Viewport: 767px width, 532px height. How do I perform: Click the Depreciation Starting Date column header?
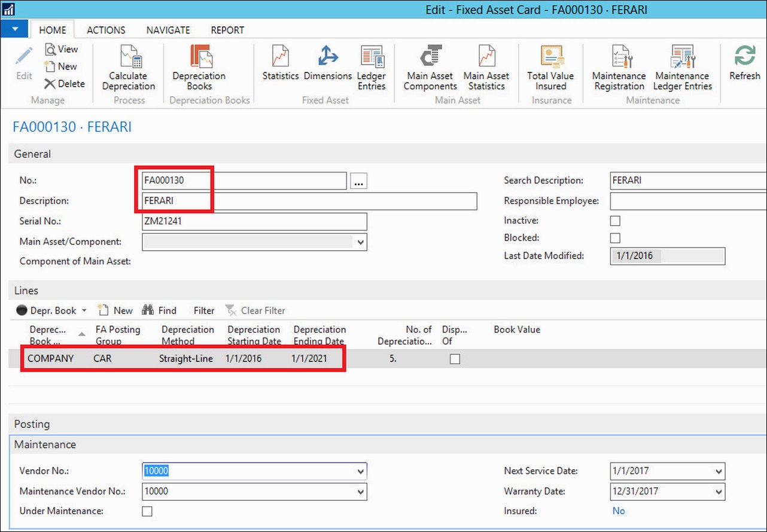(x=255, y=335)
